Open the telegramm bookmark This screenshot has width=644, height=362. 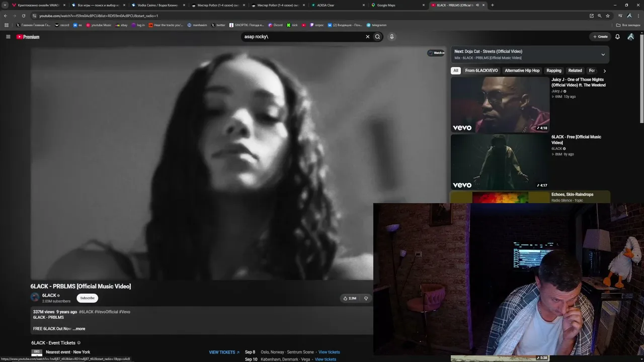tap(376, 25)
